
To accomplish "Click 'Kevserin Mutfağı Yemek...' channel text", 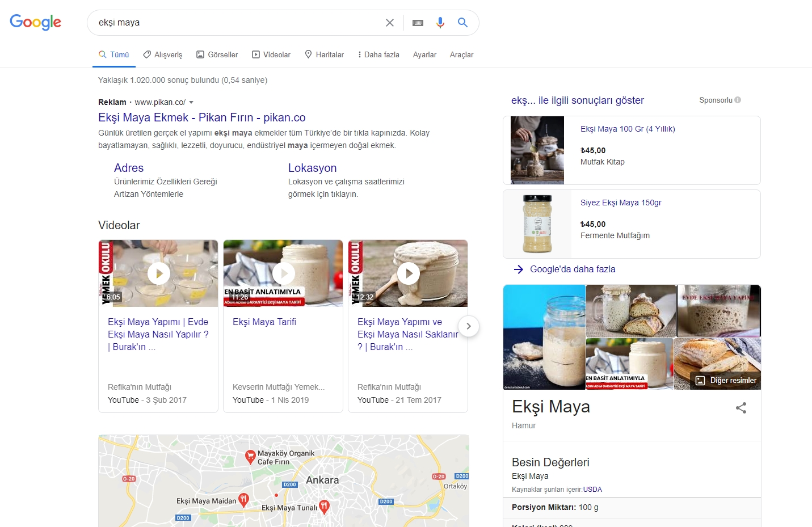I will coord(279,387).
